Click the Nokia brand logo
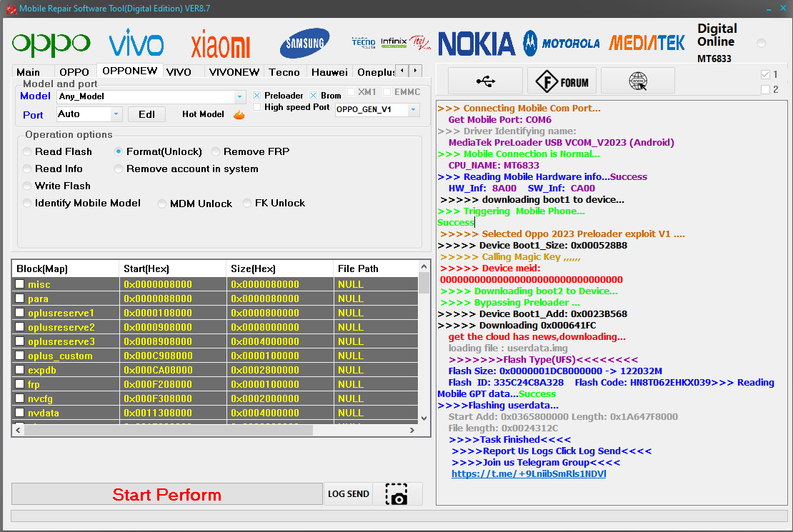 pyautogui.click(x=477, y=44)
